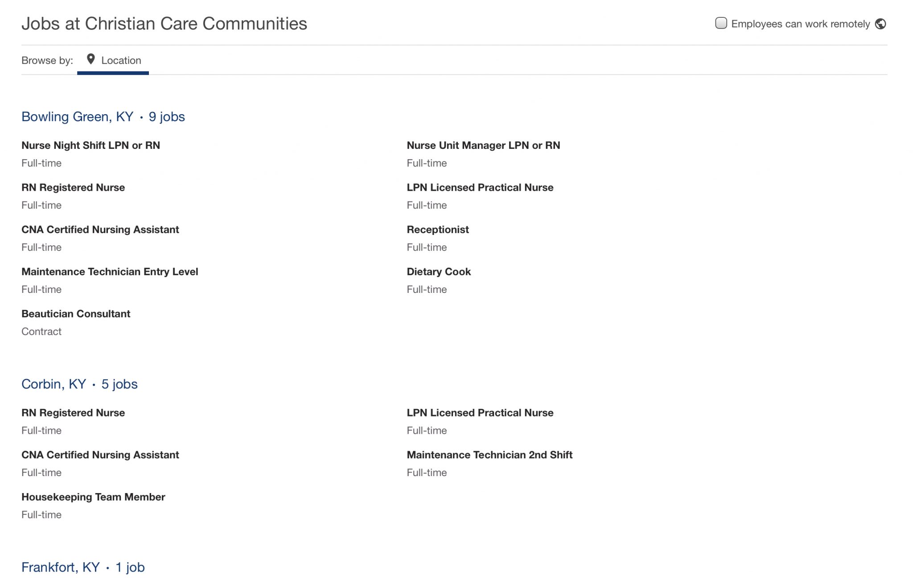View the CNA Certified Nursing Assistant role in Bowling Green
This screenshot has width=913, height=588.
pyautogui.click(x=100, y=229)
